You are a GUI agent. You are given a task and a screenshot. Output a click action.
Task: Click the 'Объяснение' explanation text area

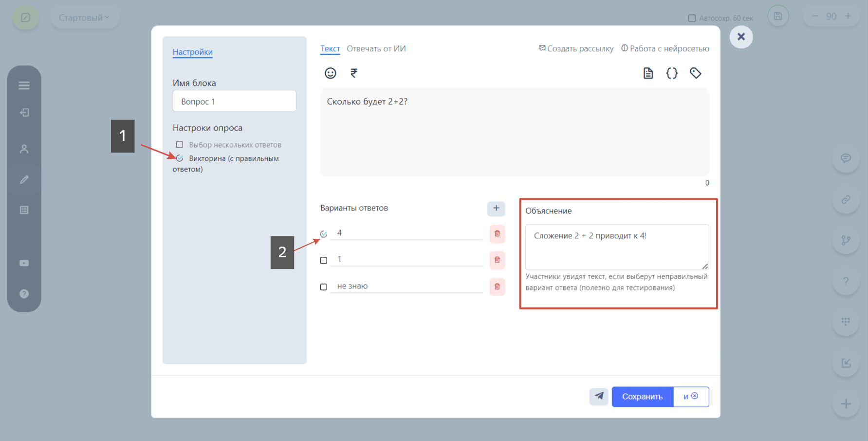pos(617,247)
